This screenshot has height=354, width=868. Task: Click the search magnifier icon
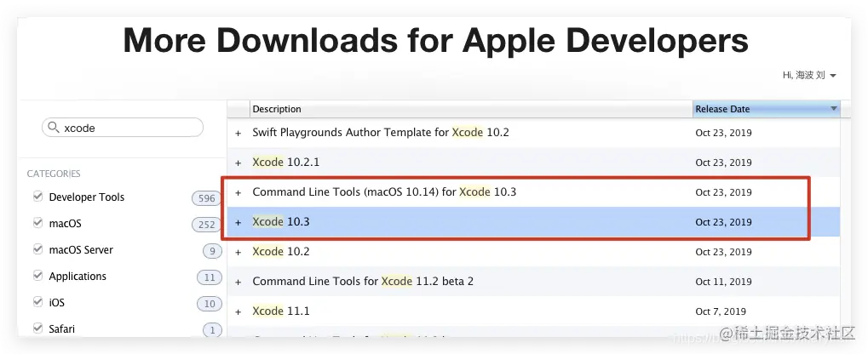[53, 128]
